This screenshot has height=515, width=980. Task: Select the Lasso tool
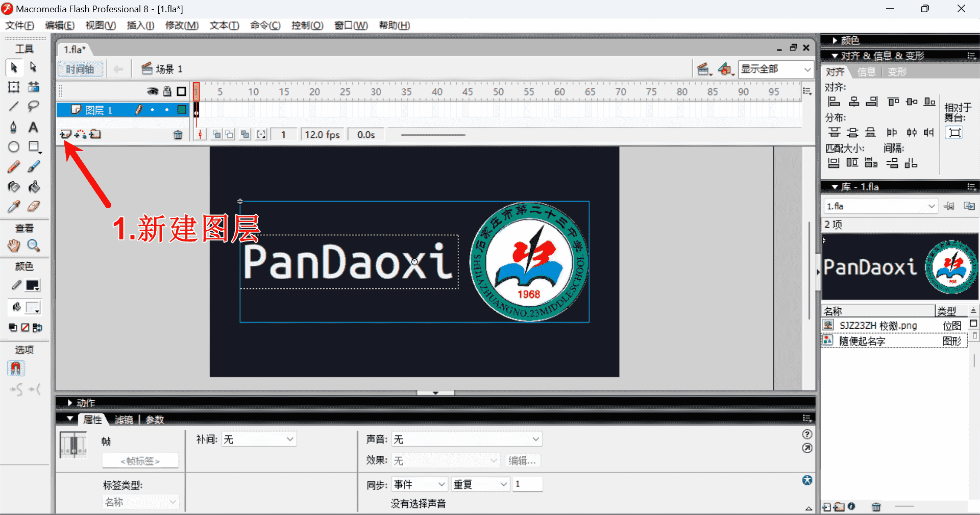tap(33, 106)
